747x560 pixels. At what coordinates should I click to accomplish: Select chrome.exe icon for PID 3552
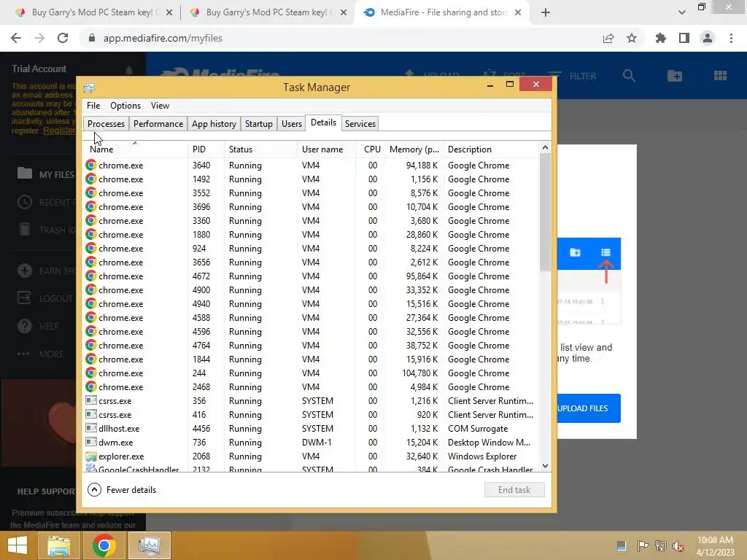tap(91, 192)
